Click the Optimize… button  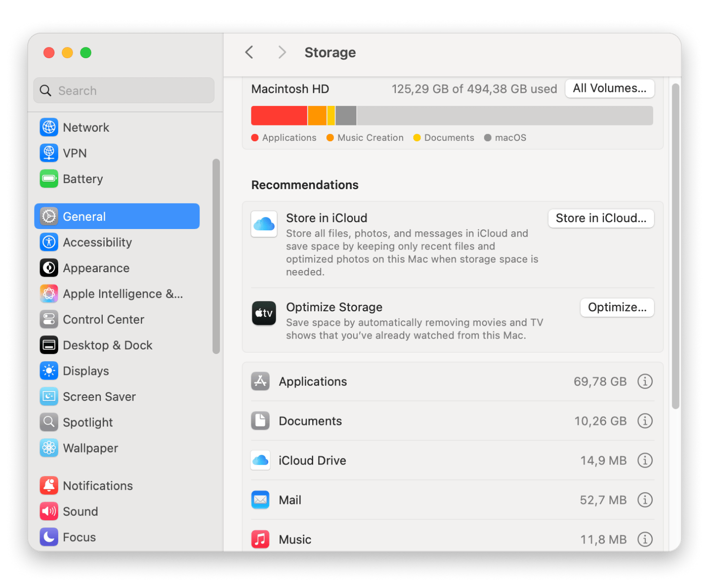coord(617,307)
